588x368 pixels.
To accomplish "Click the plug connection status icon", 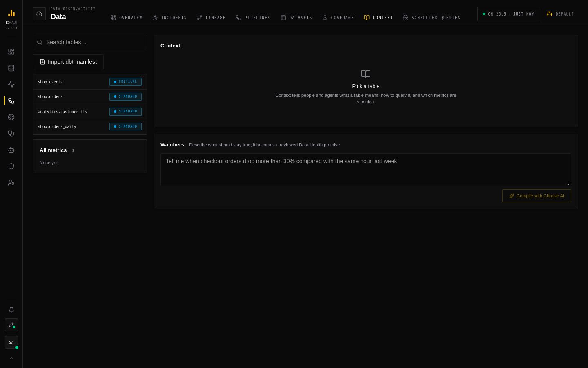I will (x=11, y=325).
